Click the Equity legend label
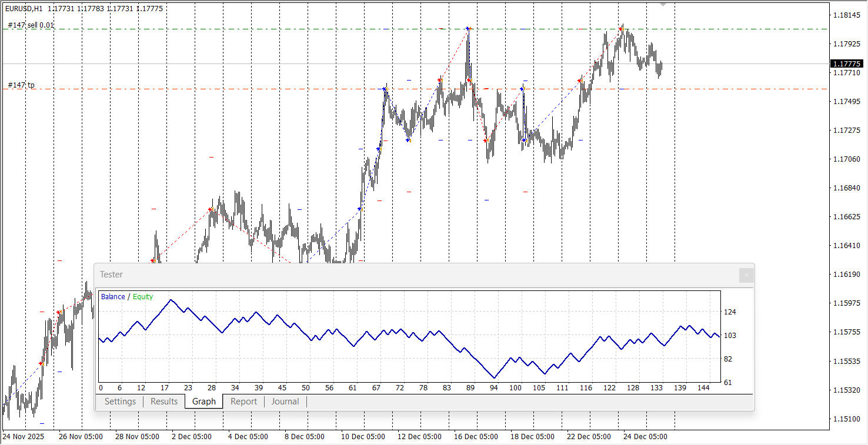The image size is (868, 445). (143, 296)
